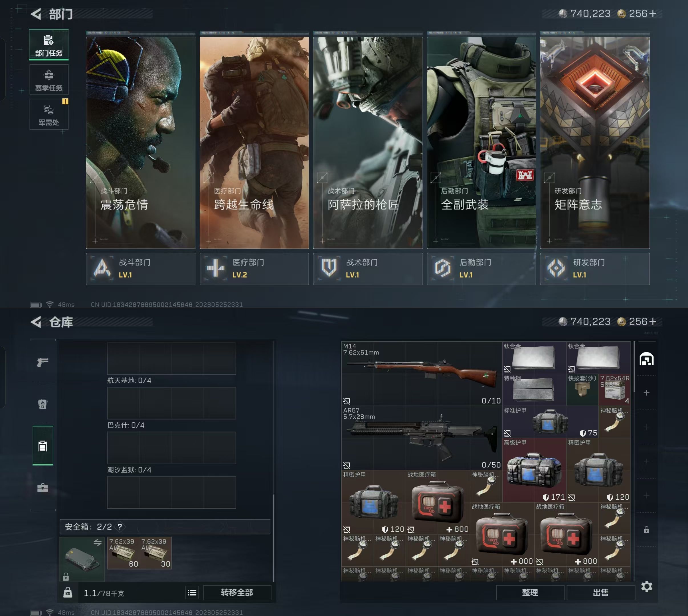The width and height of the screenshot is (688, 616).
Task: Go back from the 部门 screen
Action: pos(36,14)
